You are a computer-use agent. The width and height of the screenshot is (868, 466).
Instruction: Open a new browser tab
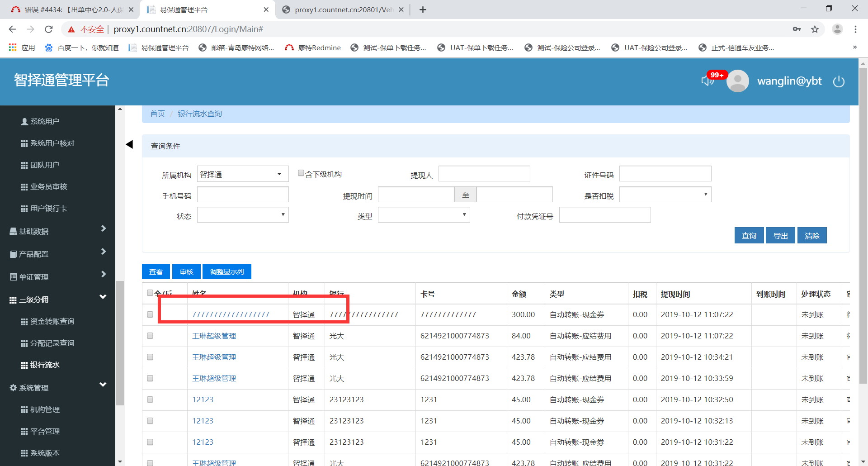click(x=423, y=10)
